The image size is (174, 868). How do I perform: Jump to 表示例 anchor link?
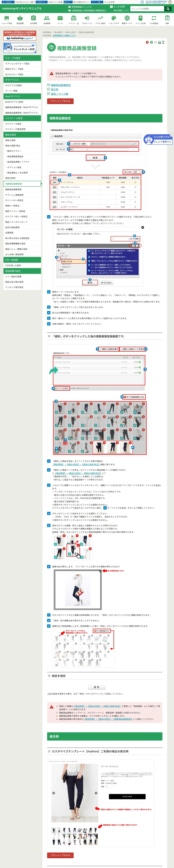point(55,90)
